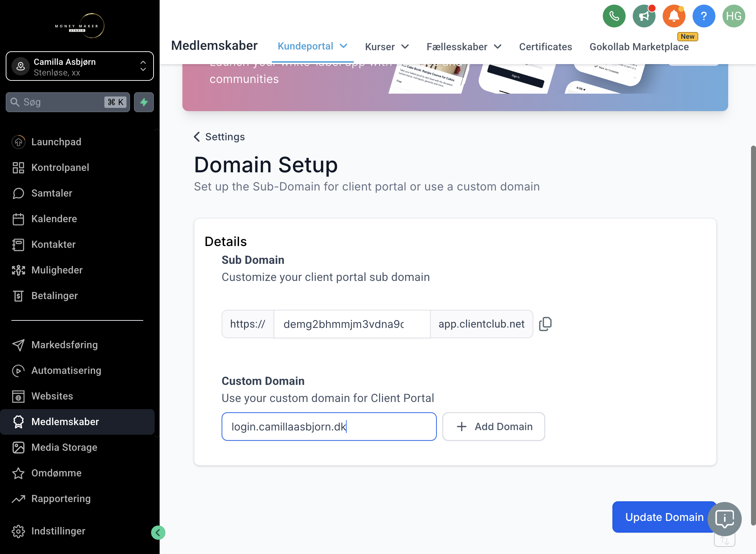Click the sub domain text field
The width and height of the screenshot is (756, 554).
[x=352, y=324]
